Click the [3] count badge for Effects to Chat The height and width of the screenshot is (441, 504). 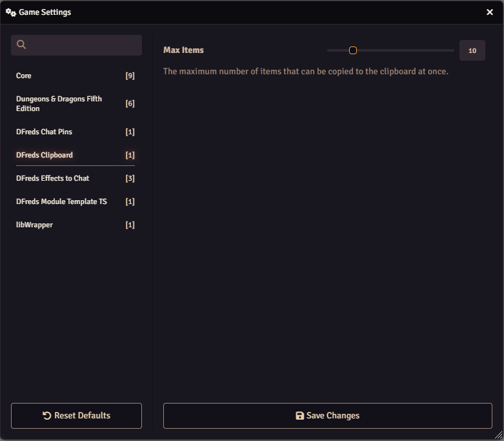coord(130,178)
